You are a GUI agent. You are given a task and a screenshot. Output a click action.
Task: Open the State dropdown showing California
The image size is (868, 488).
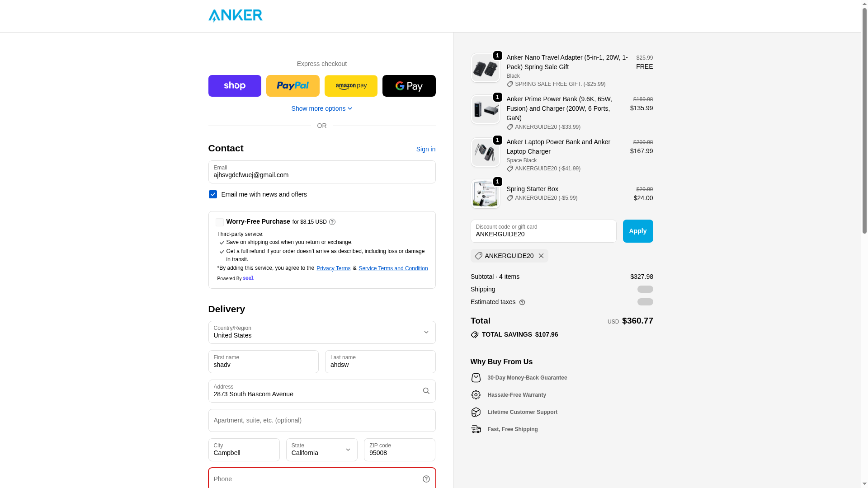[x=322, y=450]
